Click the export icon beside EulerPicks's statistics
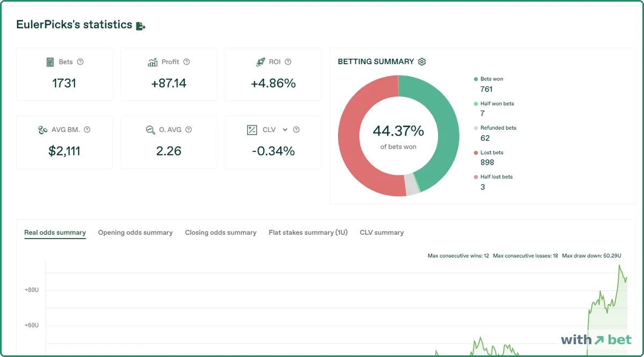 (141, 26)
